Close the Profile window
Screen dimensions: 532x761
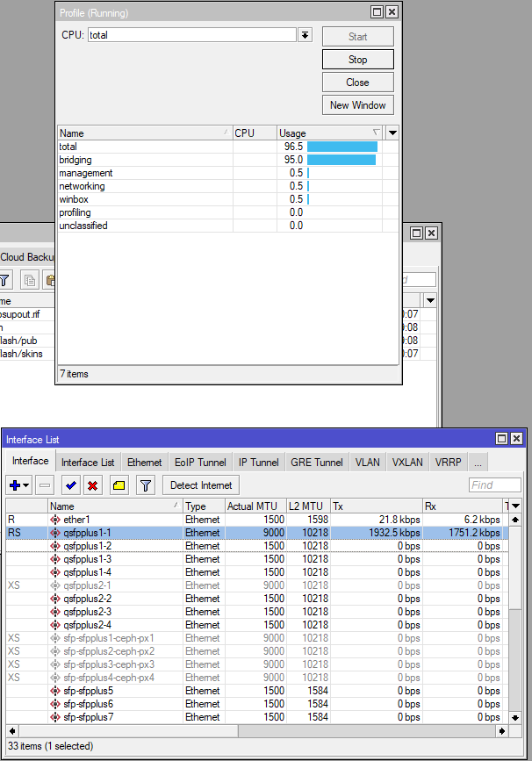click(x=392, y=12)
